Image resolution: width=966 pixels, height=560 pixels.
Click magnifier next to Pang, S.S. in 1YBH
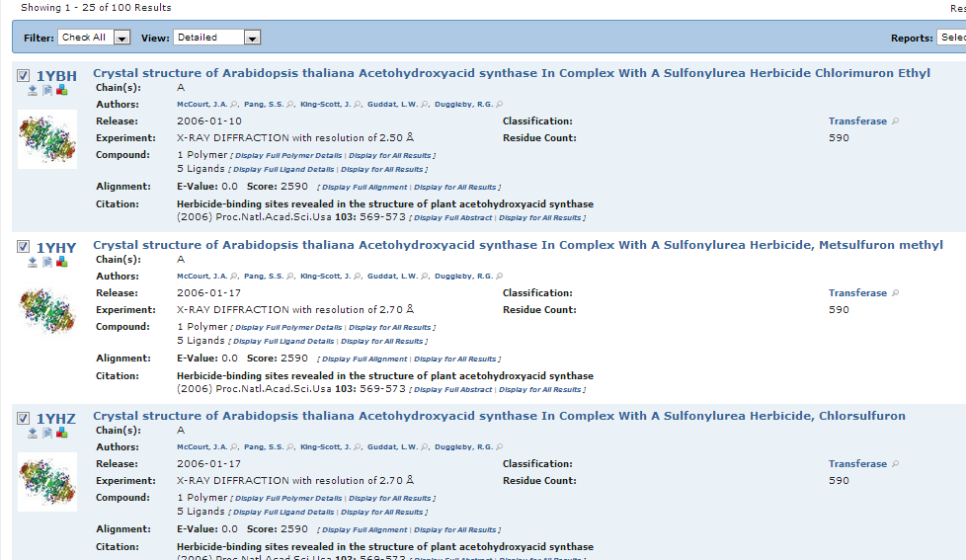[x=290, y=105]
